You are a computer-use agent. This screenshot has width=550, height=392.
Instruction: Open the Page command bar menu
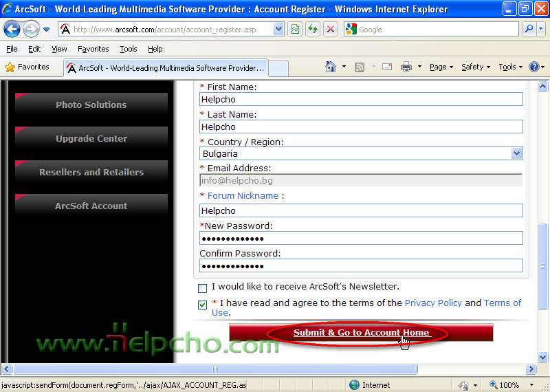441,67
